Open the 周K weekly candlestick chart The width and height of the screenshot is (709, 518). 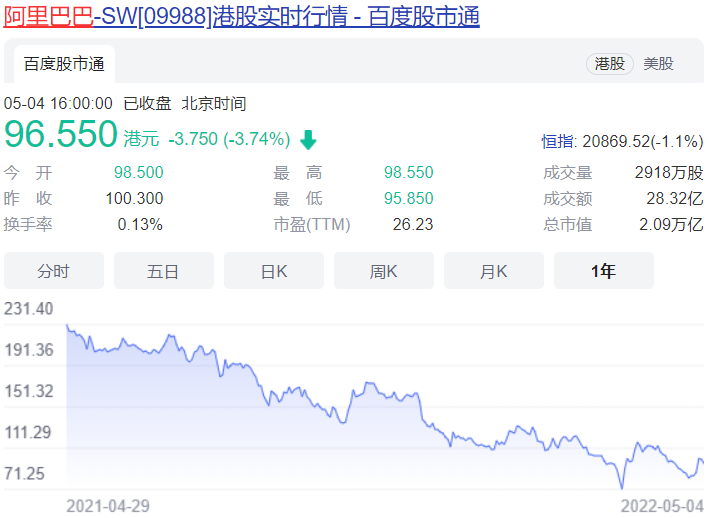tap(384, 271)
